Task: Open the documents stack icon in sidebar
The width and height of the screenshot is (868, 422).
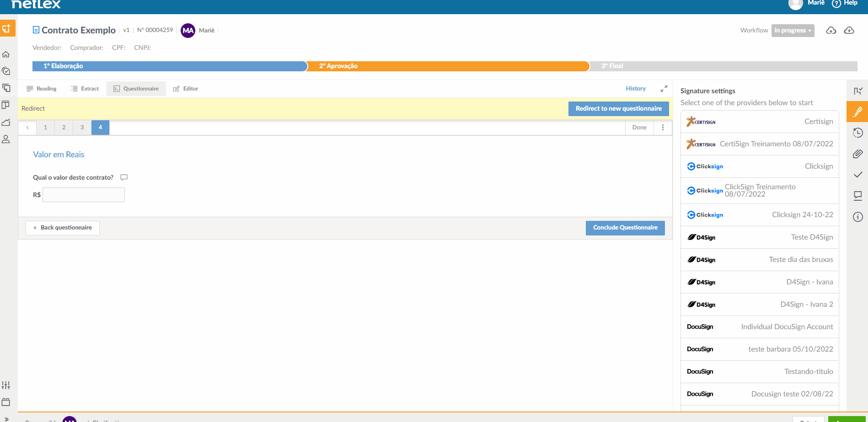Action: [x=6, y=88]
